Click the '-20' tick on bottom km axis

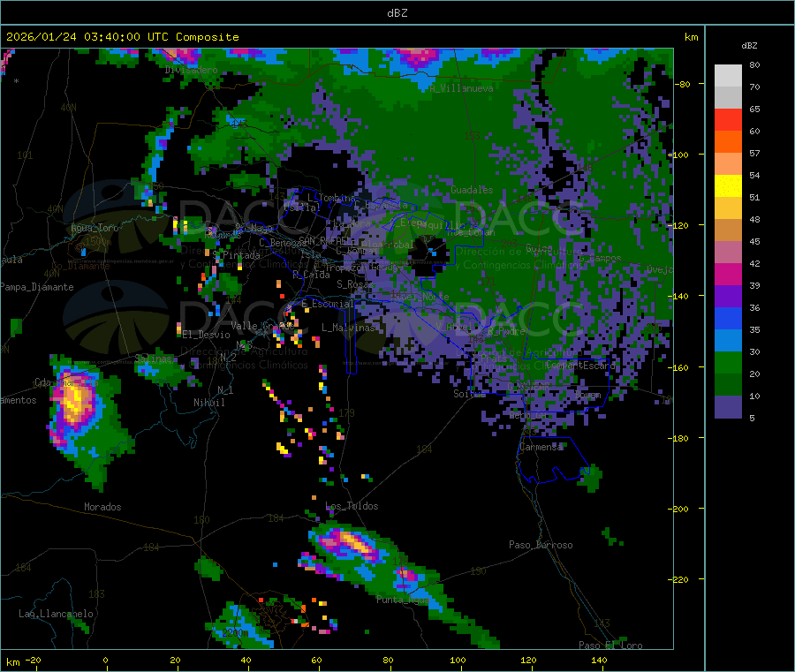point(33,661)
